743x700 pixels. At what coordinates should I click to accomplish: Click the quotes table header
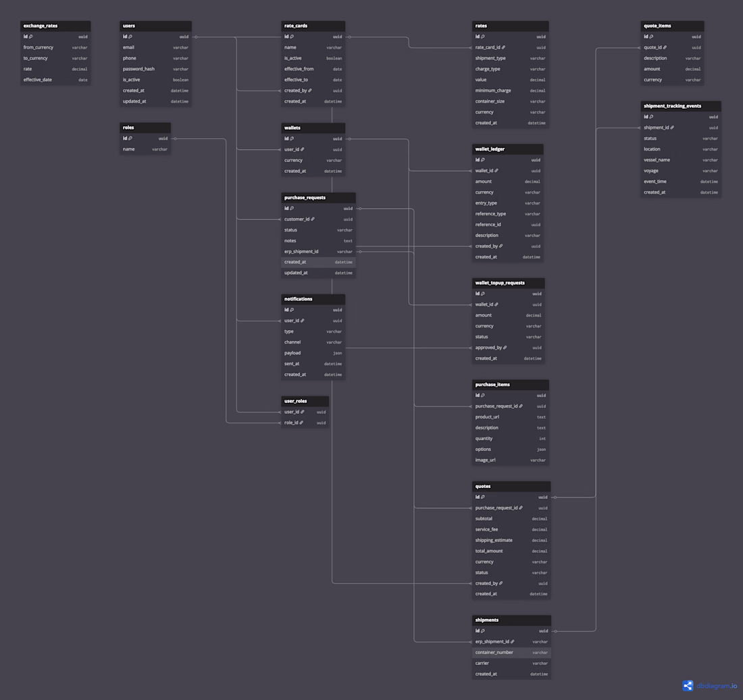[x=511, y=487]
